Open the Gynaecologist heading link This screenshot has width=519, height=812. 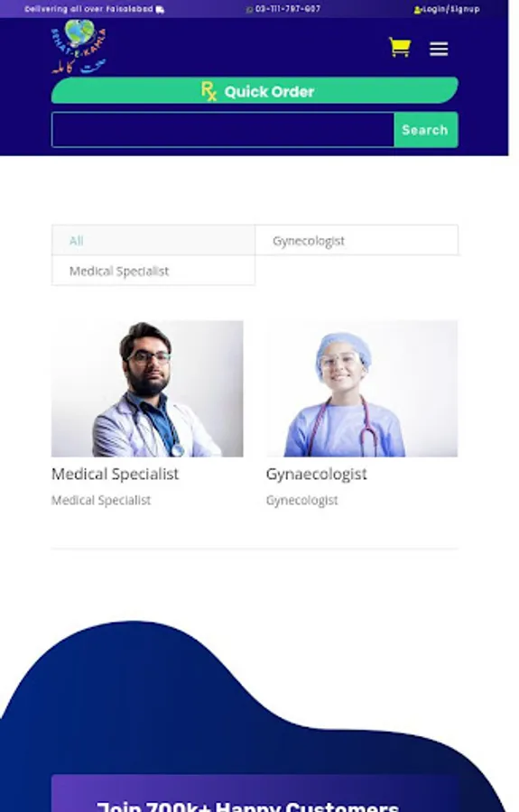tap(317, 474)
